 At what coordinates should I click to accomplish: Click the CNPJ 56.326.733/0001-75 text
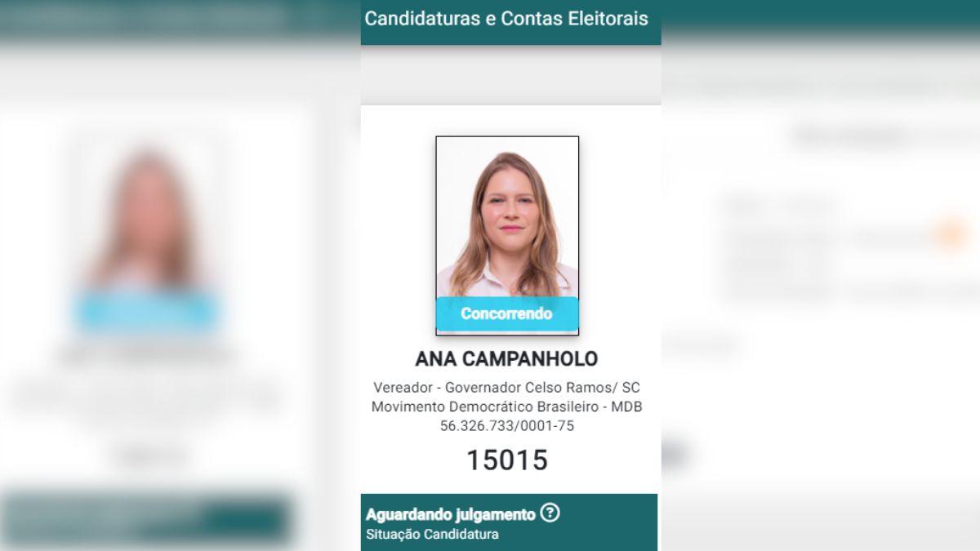pos(507,426)
